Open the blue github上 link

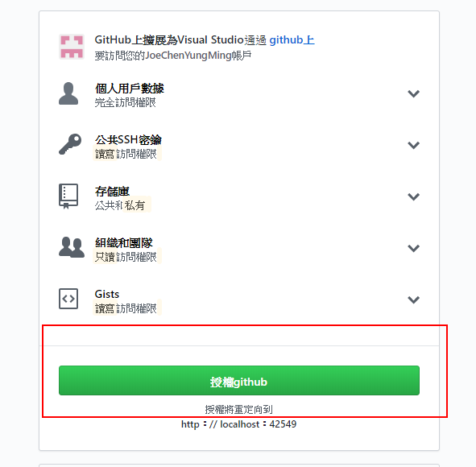292,40
